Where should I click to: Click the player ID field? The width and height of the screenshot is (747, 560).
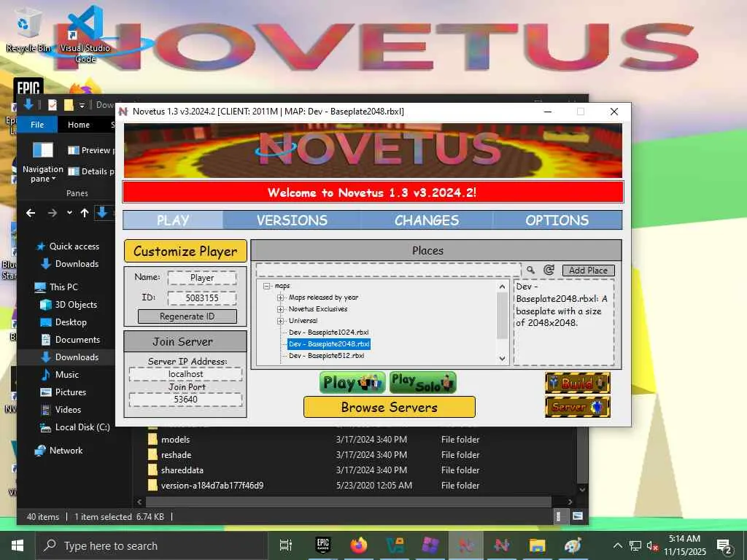(x=202, y=298)
